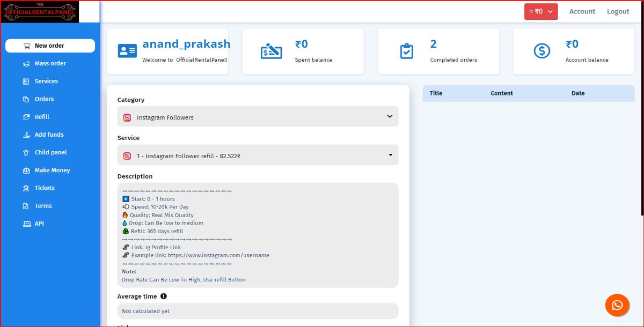Select Refill in the sidebar
This screenshot has height=327, width=644.
[x=42, y=117]
